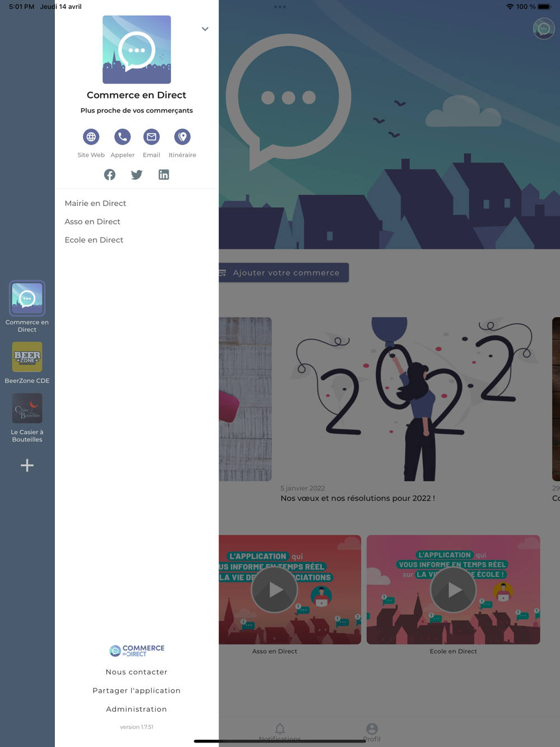Screen dimensions: 560x747
Task: Click the Ajouter votre commerce button
Action: tap(284, 273)
